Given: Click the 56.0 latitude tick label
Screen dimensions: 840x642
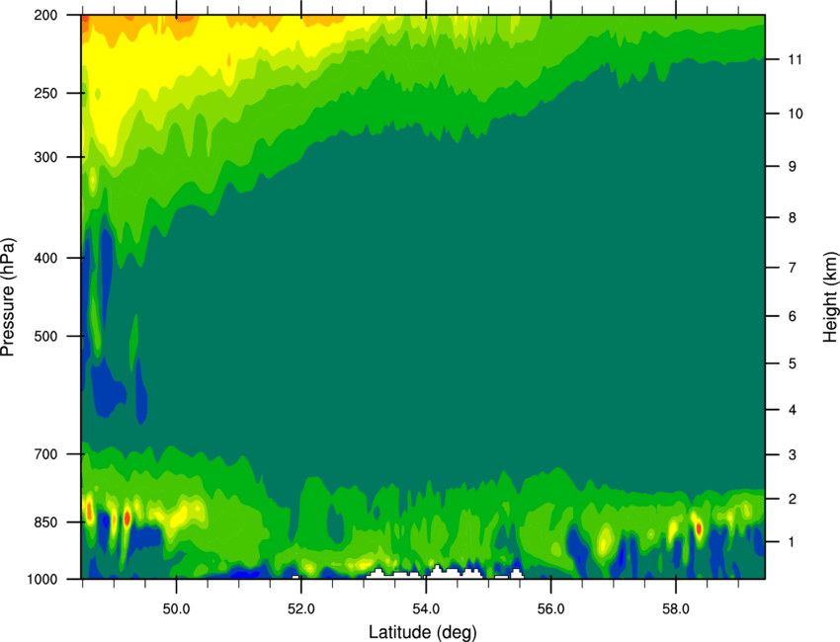Looking at the screenshot, I should (551, 609).
